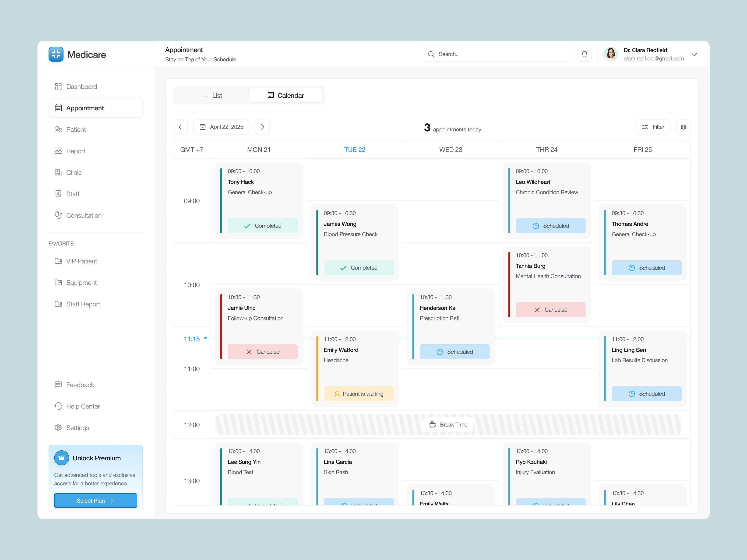
Task: Switch to the Calendar view
Action: 286,95
